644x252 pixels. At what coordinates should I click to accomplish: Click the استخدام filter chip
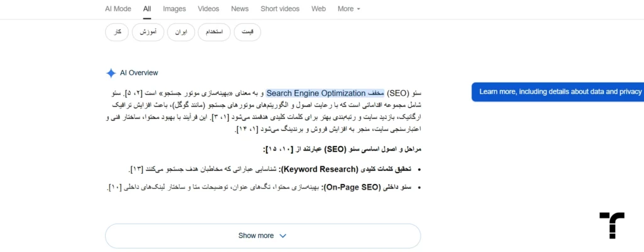pyautogui.click(x=214, y=33)
